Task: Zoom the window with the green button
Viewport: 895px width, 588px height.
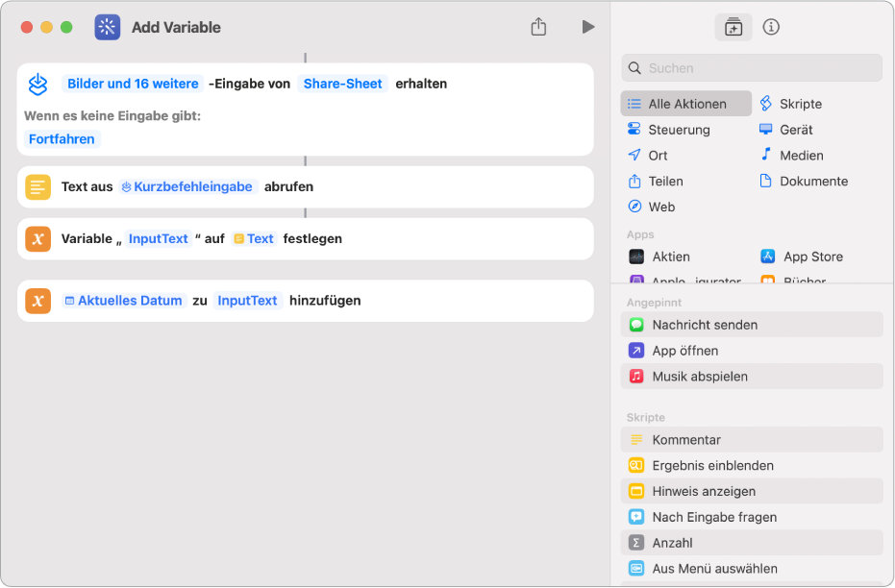Action: pyautogui.click(x=66, y=27)
